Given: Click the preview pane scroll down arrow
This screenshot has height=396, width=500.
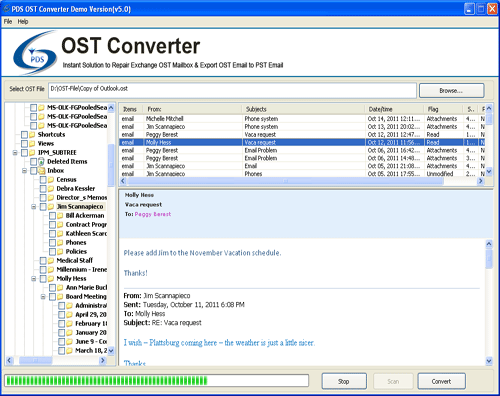Looking at the screenshot, I should point(489,361).
